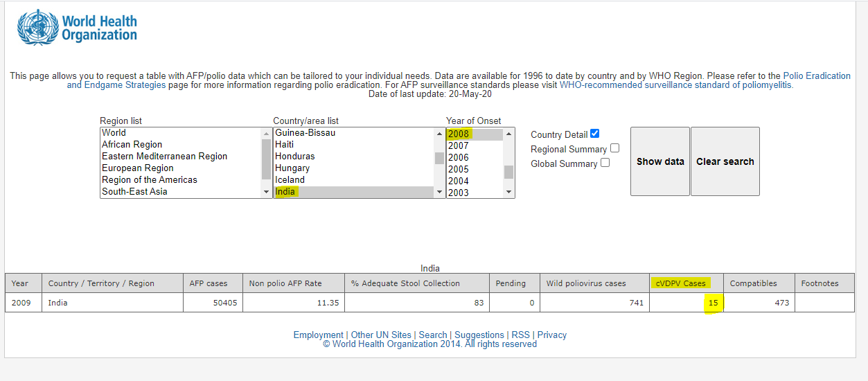The image size is (868, 381).
Task: Open the Privacy footer link
Action: [x=552, y=335]
